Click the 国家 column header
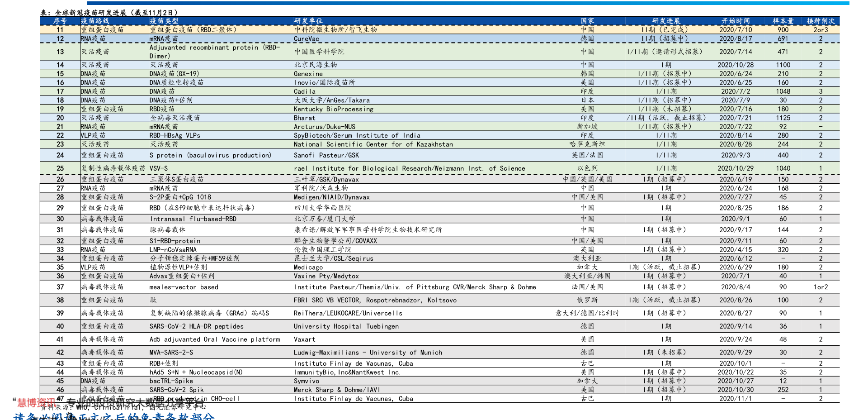The width and height of the screenshot is (868, 420). click(x=587, y=21)
